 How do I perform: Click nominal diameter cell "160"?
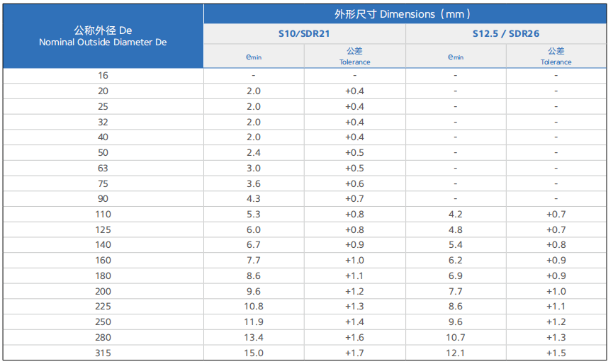pos(103,261)
